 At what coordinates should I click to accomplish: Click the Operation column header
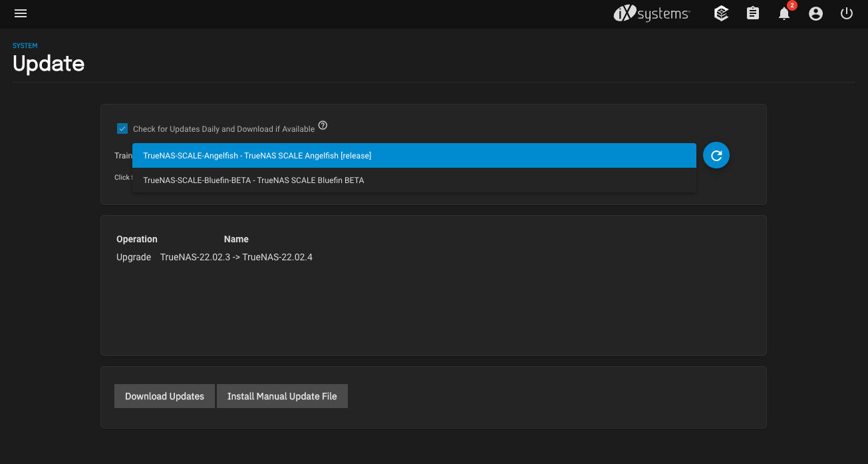(x=137, y=239)
